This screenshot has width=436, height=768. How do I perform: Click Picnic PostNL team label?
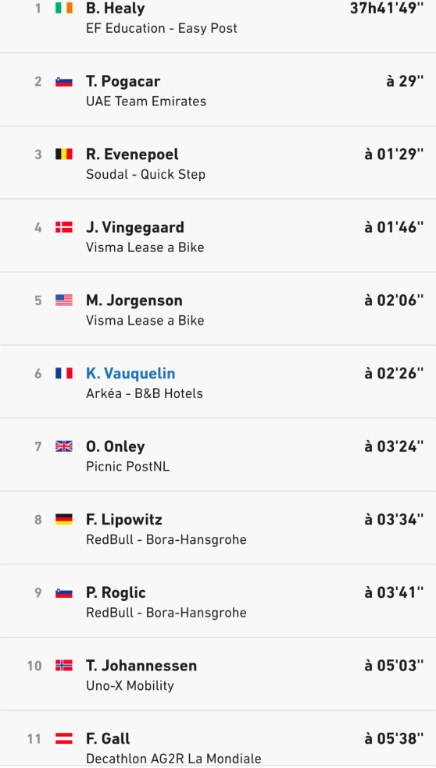coord(128,466)
